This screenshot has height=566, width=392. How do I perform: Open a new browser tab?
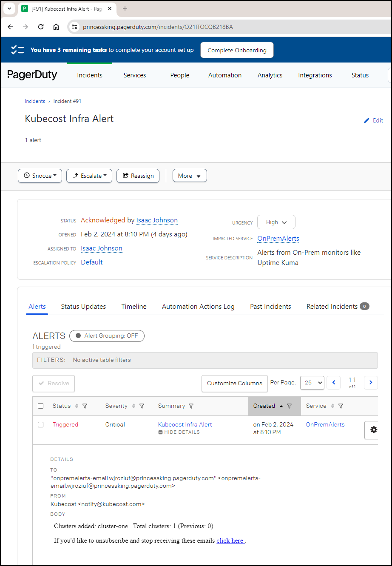point(125,9)
